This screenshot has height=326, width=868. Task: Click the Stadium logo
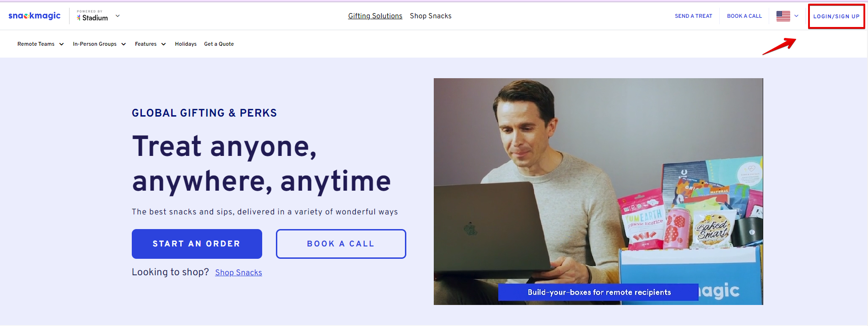point(92,16)
